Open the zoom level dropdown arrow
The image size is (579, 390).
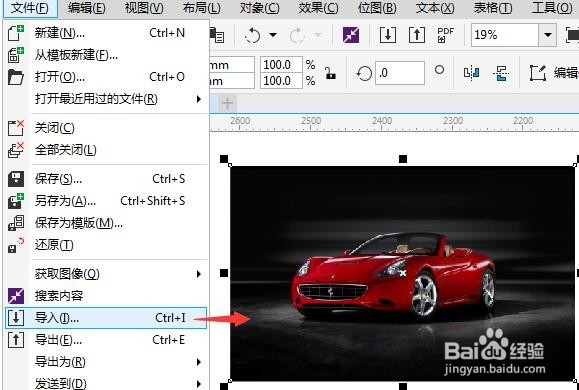pos(548,35)
